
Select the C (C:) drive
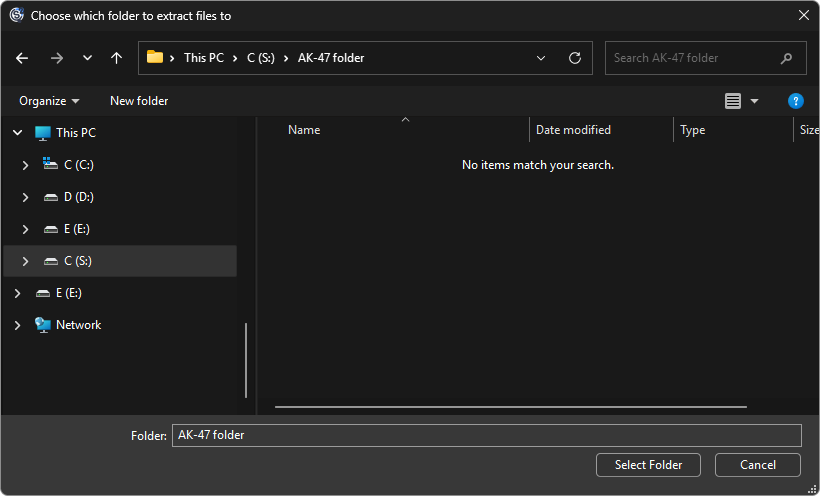pyautogui.click(x=79, y=165)
